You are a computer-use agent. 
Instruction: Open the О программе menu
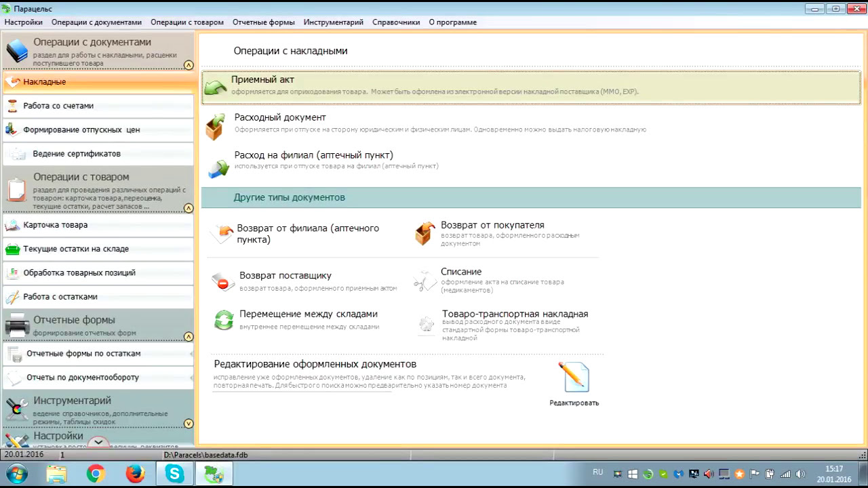point(453,22)
